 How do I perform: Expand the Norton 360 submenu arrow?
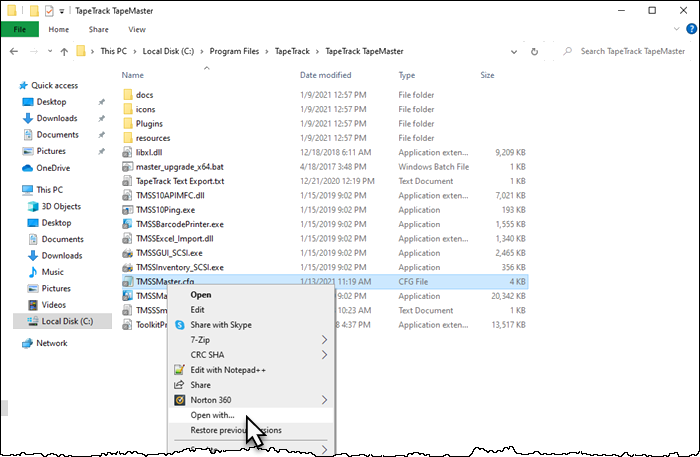[x=325, y=400]
